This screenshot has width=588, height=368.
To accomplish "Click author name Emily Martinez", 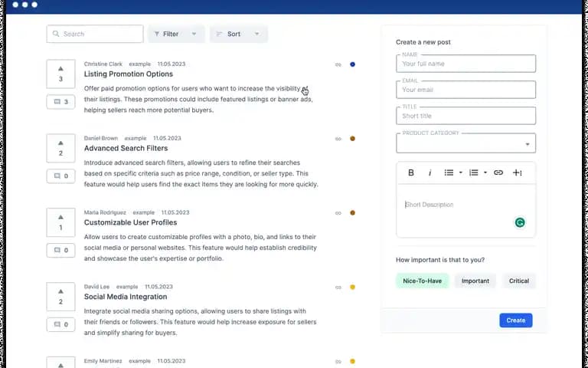I will [x=103, y=361].
